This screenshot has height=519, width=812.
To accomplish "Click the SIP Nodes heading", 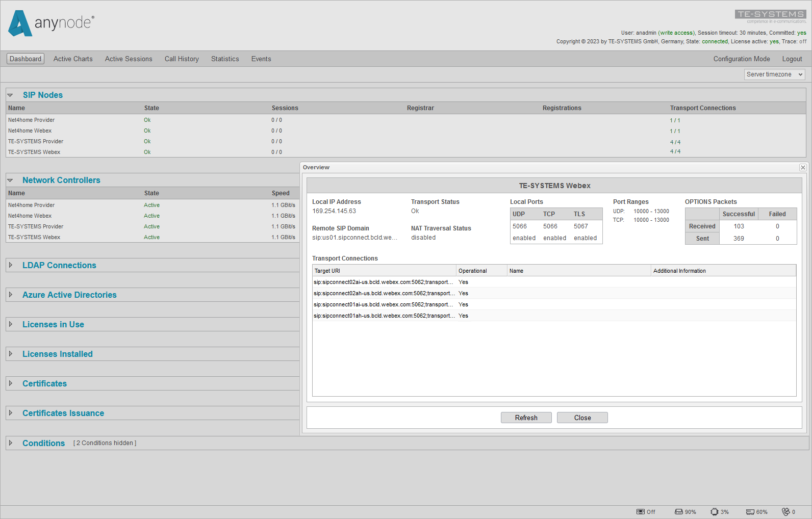I will (x=43, y=95).
